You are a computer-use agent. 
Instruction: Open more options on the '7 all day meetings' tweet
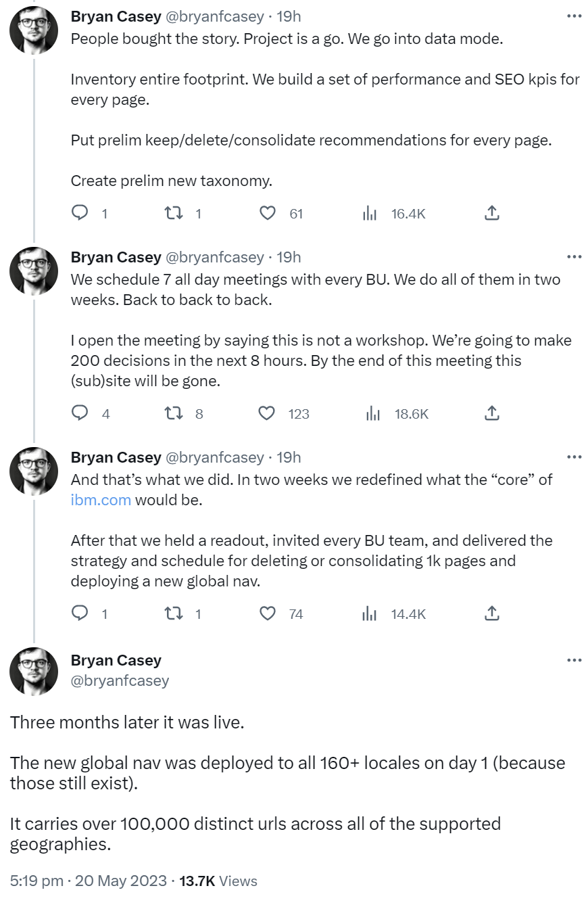(x=574, y=257)
